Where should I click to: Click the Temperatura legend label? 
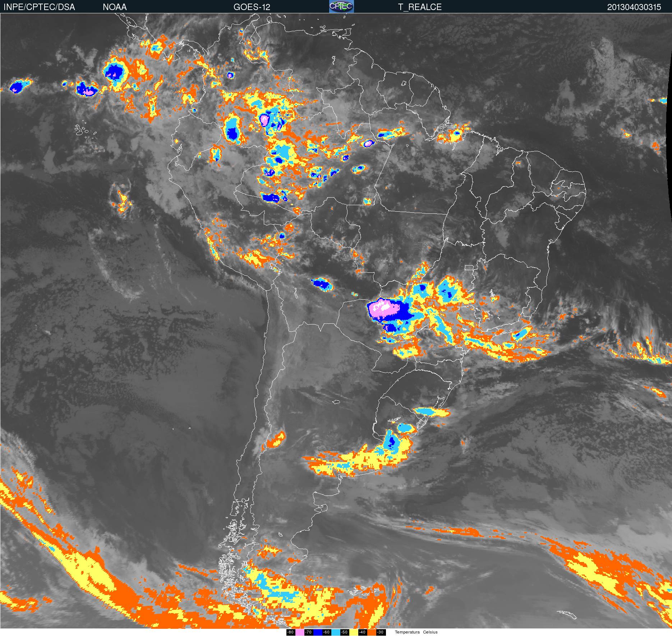pos(407,632)
